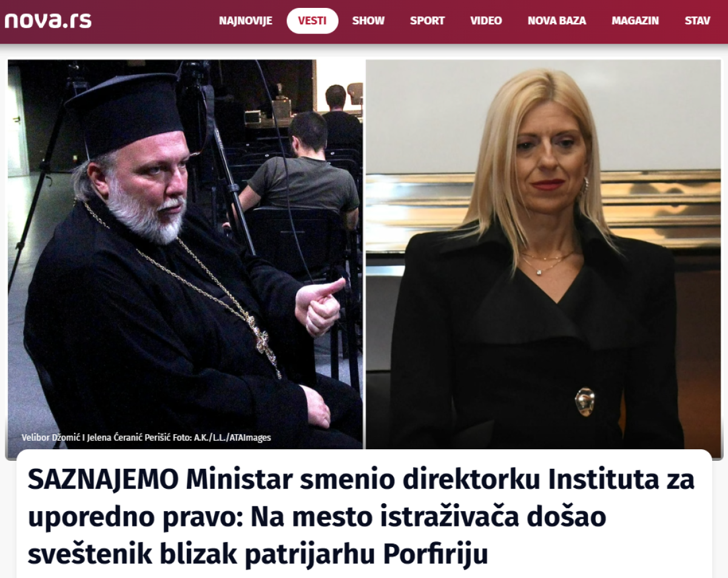
Task: Open NOVA BAZA in navigation
Action: 557,21
